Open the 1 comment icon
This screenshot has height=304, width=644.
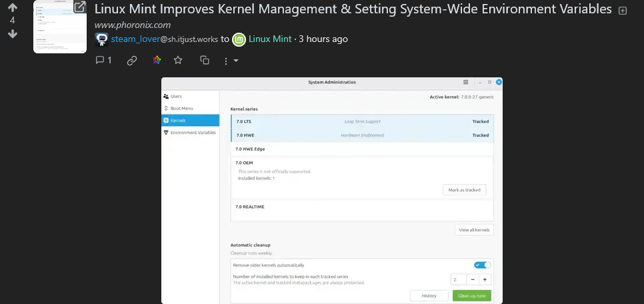[x=103, y=61]
